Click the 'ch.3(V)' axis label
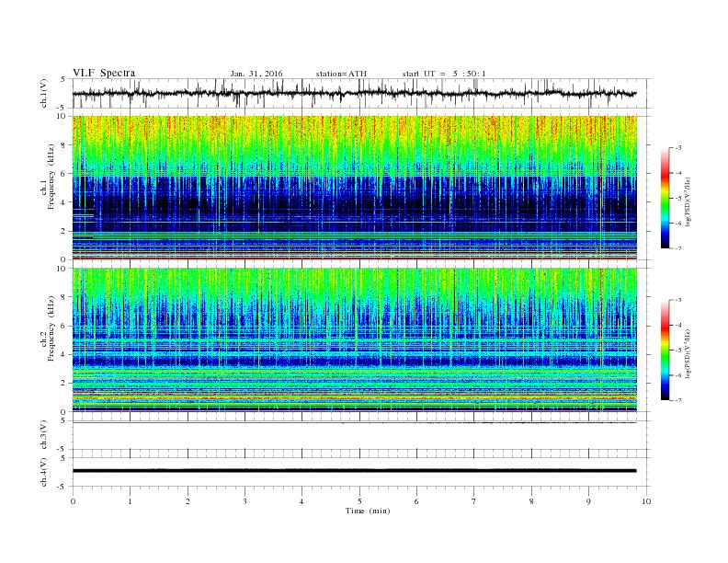The width and height of the screenshot is (728, 563). (44, 435)
